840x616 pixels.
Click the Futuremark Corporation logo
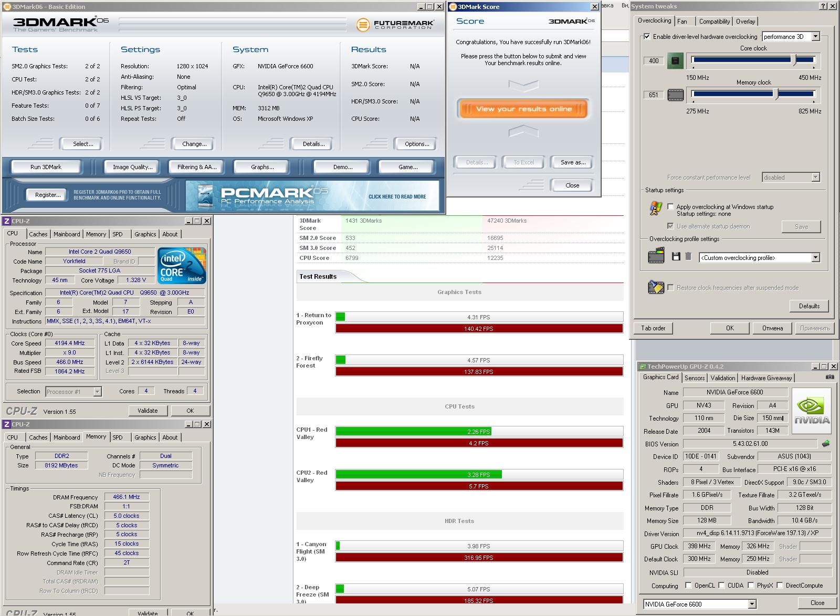click(395, 25)
